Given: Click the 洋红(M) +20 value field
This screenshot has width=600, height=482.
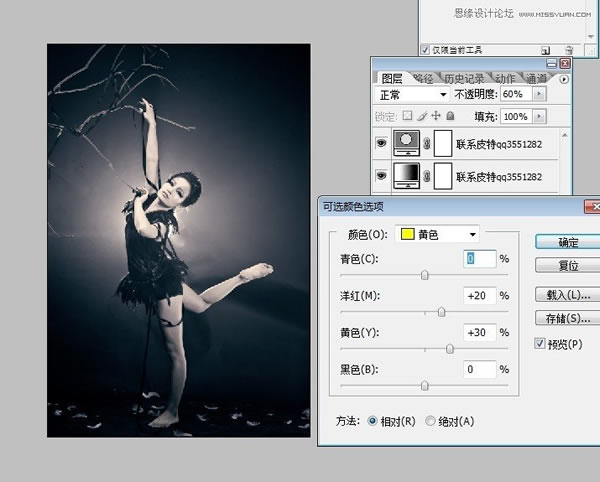Looking at the screenshot, I should (x=479, y=296).
